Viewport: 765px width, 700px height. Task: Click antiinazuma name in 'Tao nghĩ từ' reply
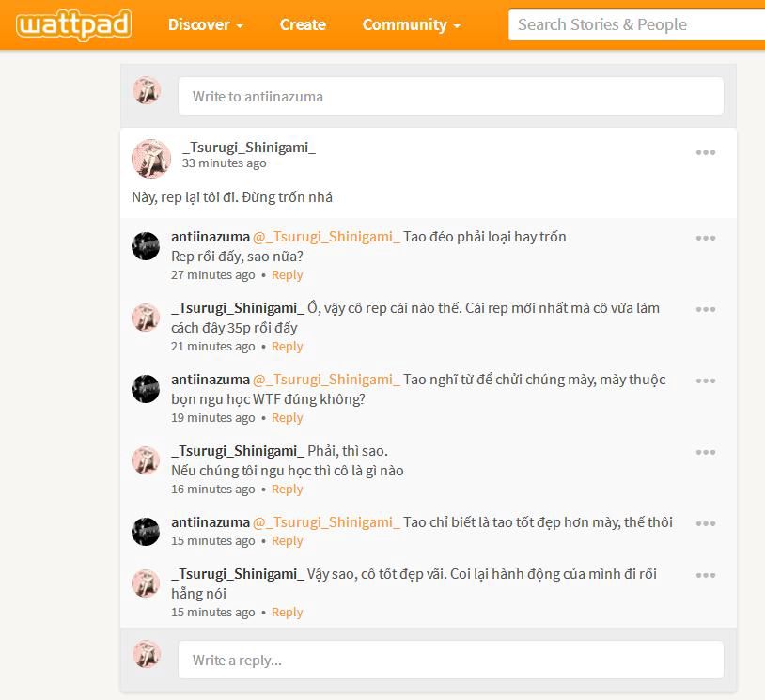211,380
